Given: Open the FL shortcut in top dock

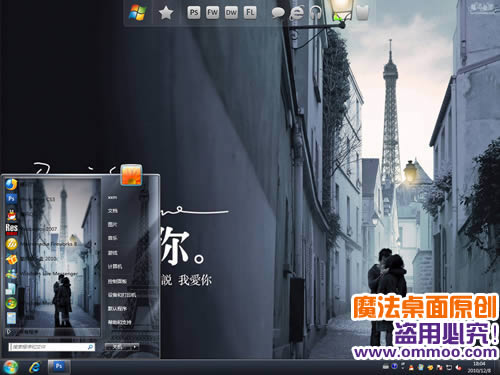Looking at the screenshot, I should click(x=250, y=13).
